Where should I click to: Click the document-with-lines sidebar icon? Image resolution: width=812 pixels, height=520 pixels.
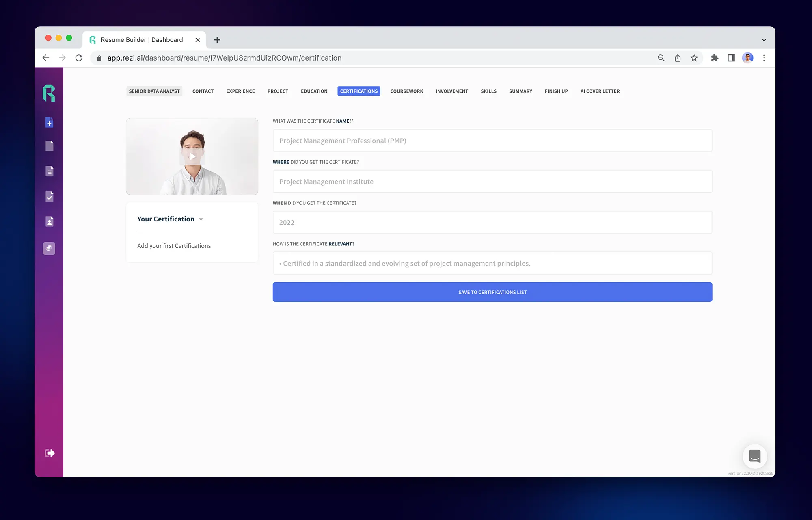pos(49,171)
